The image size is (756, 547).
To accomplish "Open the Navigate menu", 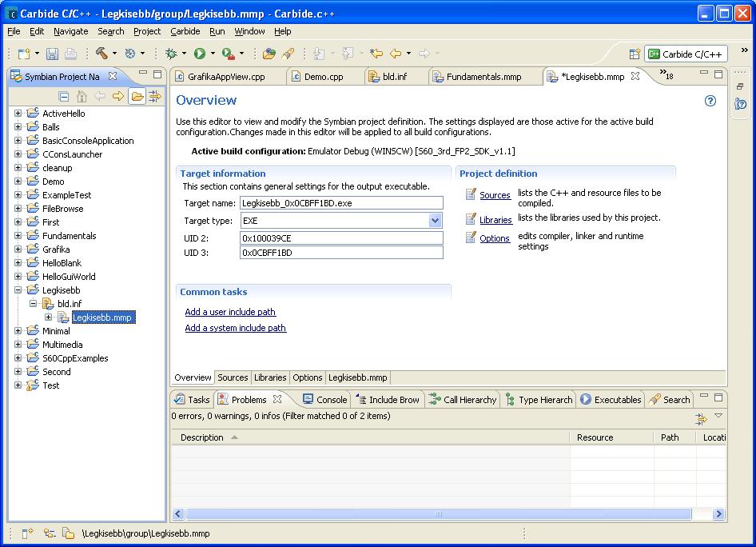I will (x=71, y=31).
